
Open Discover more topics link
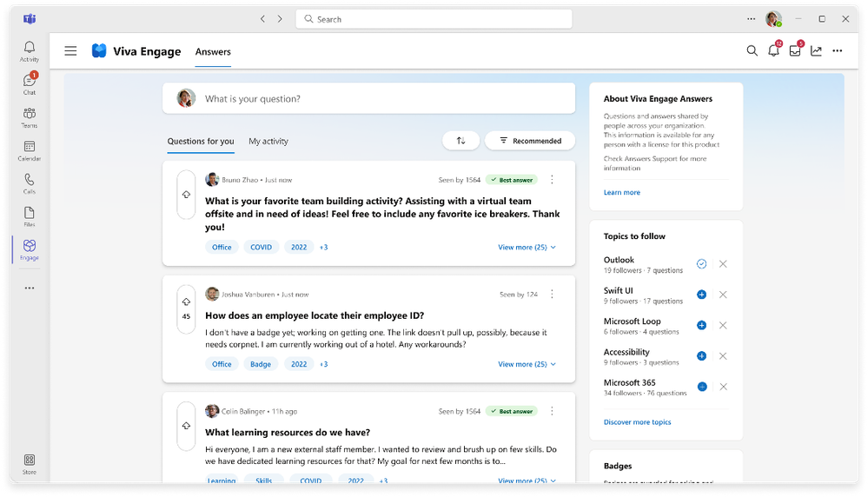tap(637, 422)
